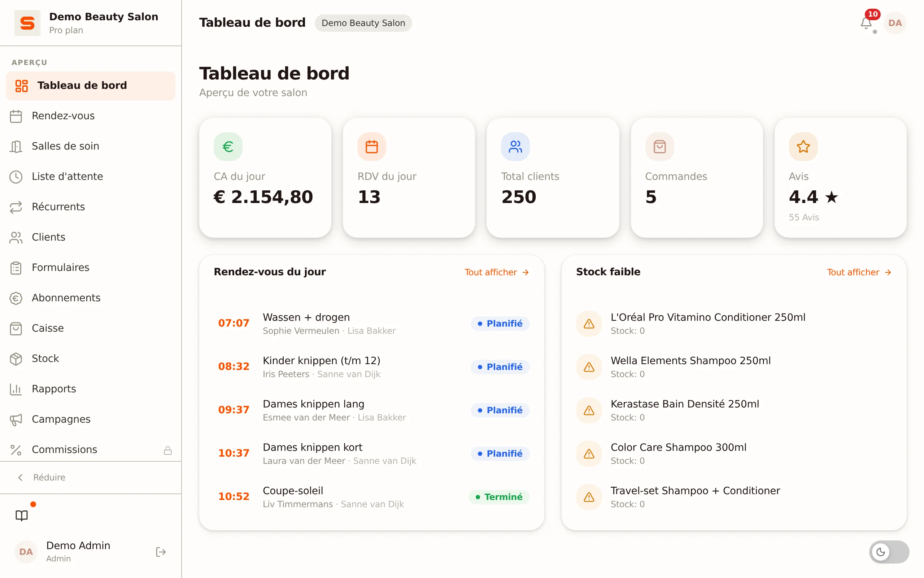Image resolution: width=924 pixels, height=578 pixels.
Task: Open the 07:07 Wassen + drogen appointment
Action: pyautogui.click(x=371, y=323)
